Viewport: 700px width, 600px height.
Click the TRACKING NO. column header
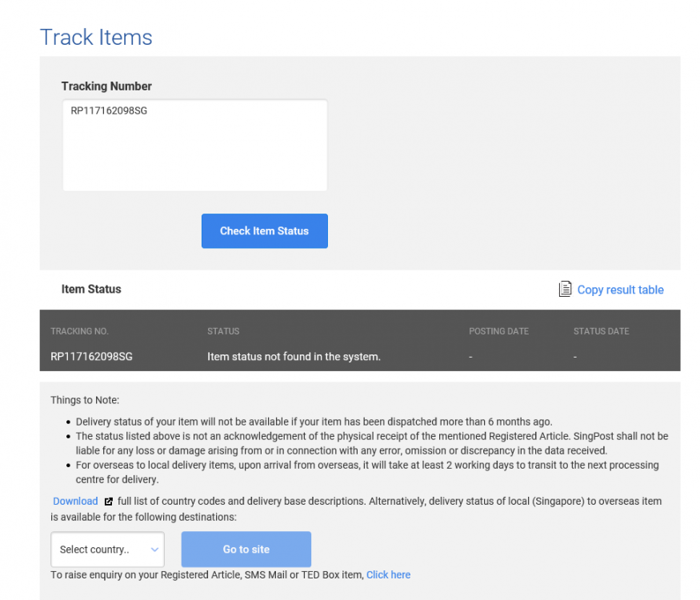pyautogui.click(x=79, y=331)
